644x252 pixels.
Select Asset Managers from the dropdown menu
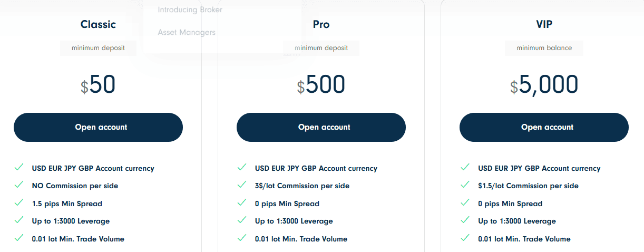(187, 32)
